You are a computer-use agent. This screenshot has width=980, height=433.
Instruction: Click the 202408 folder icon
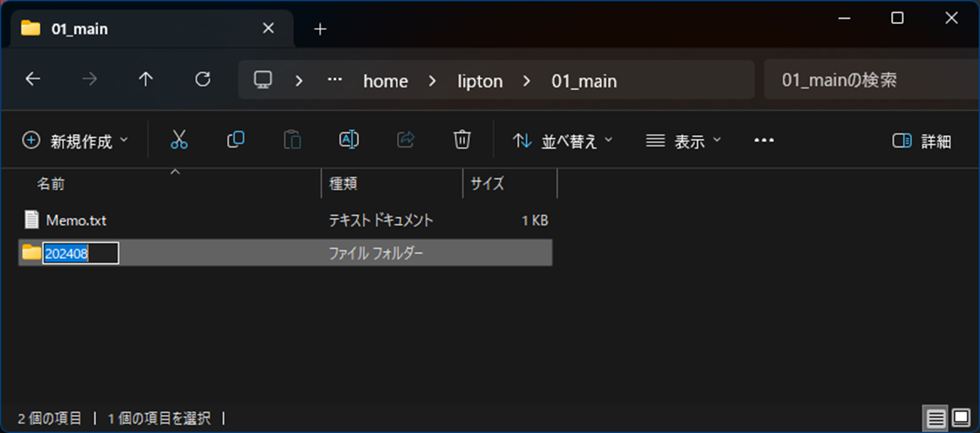(x=31, y=253)
